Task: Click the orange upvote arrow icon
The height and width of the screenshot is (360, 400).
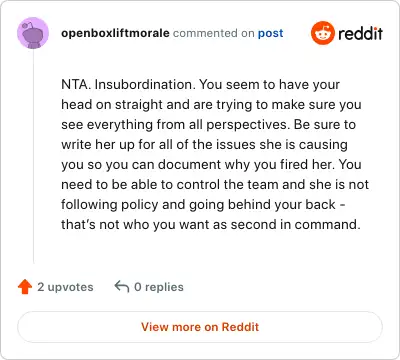Action: point(25,287)
